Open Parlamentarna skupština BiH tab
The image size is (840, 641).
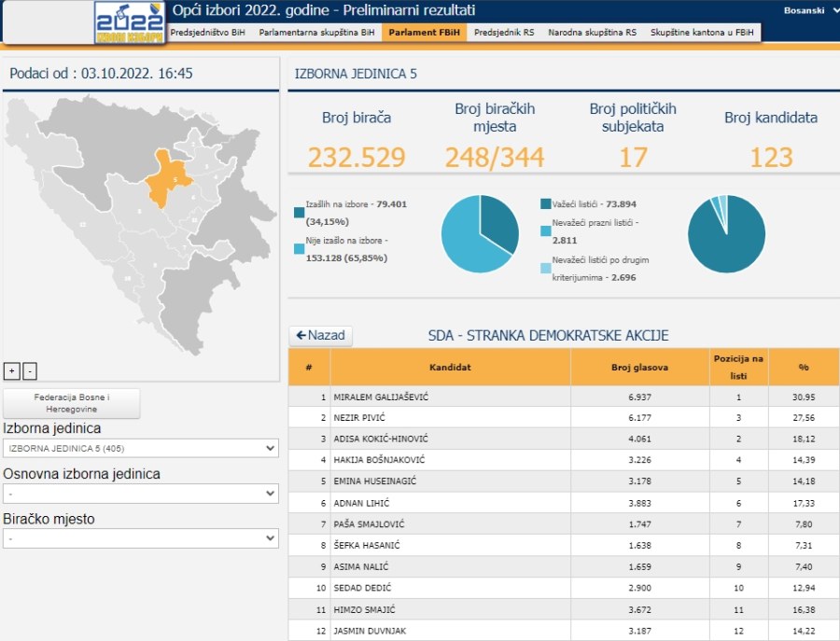click(x=316, y=32)
